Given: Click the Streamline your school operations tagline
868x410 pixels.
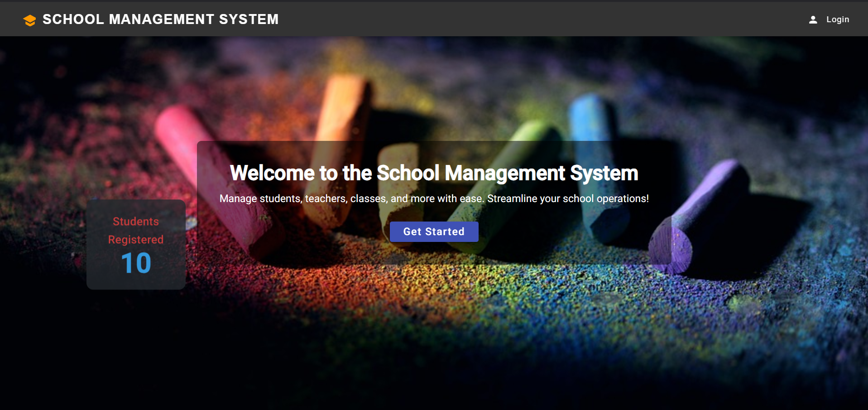Looking at the screenshot, I should 434,198.
